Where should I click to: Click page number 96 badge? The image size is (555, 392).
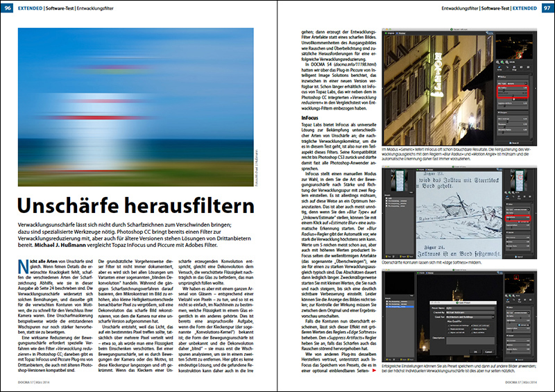7,8
